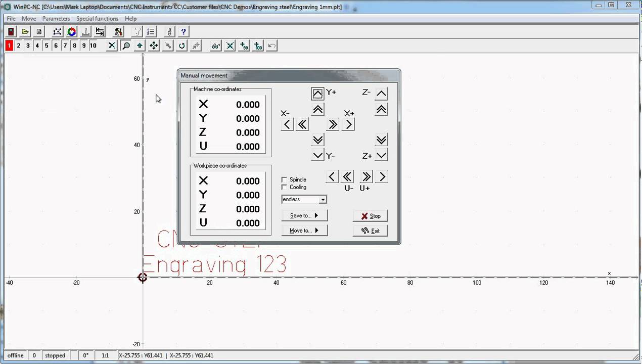The height and width of the screenshot is (364, 642).
Task: Click the plus-100 scale icon
Action: (x=258, y=45)
